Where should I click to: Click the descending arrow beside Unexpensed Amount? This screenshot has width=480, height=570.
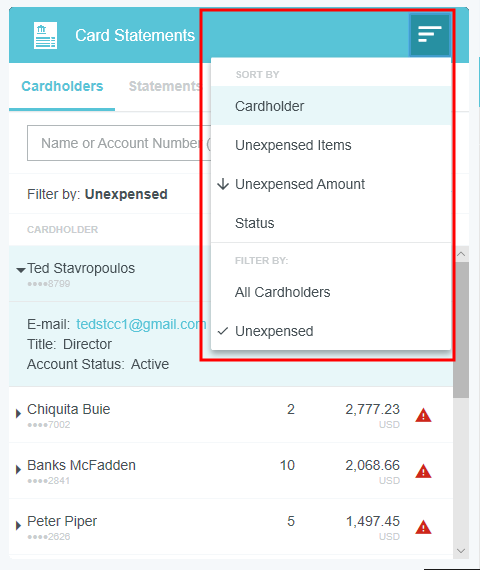tap(223, 184)
